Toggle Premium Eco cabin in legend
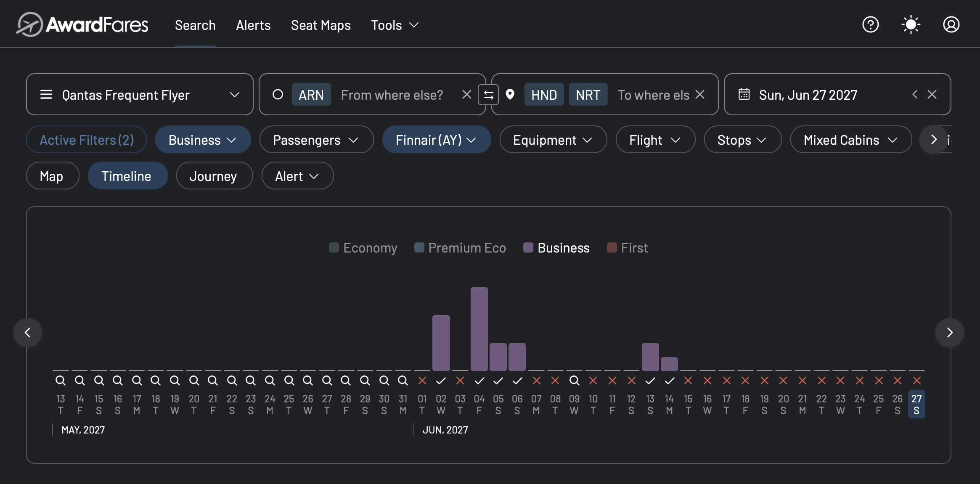980x484 pixels. pos(460,248)
